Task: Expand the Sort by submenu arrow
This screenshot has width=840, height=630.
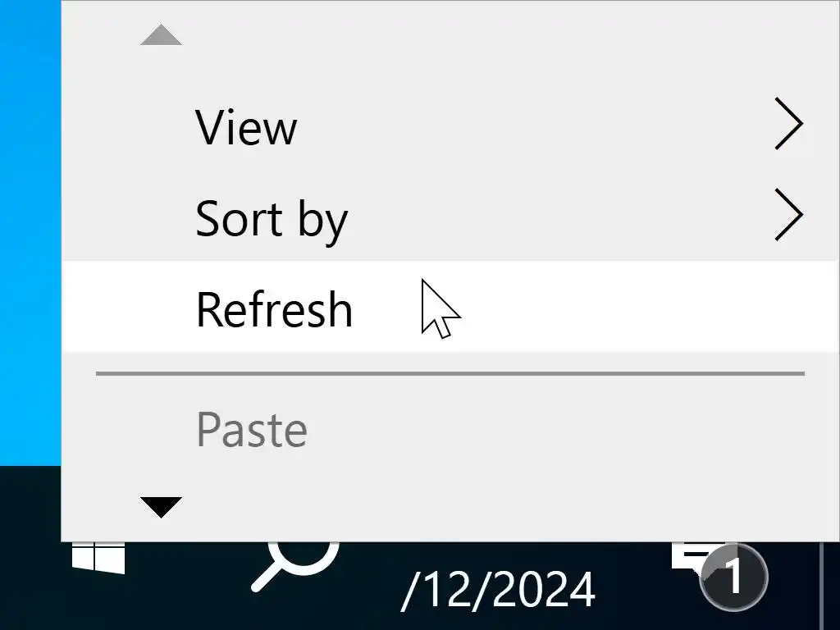Action: pos(787,218)
